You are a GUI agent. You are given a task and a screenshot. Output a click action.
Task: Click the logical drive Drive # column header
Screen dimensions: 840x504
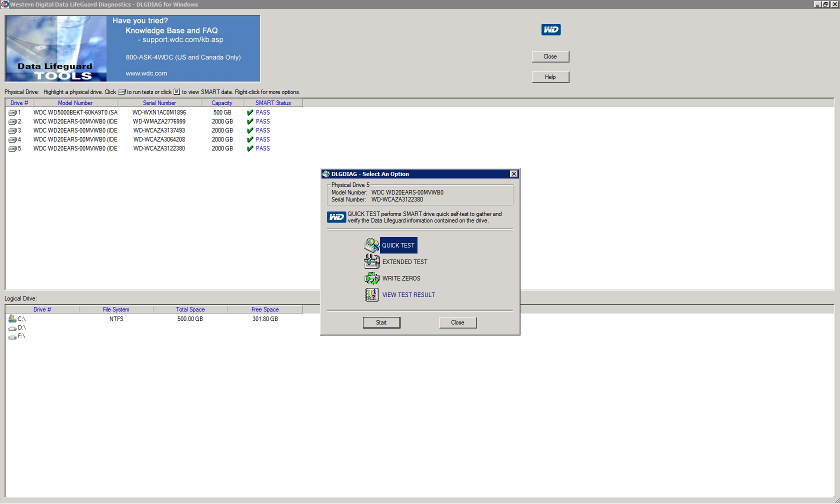[42, 309]
